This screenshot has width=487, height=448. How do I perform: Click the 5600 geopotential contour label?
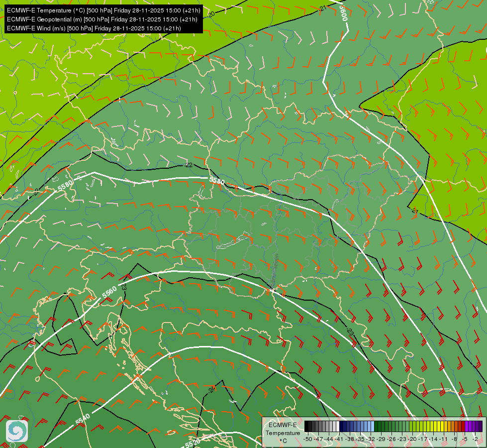tap(343, 12)
